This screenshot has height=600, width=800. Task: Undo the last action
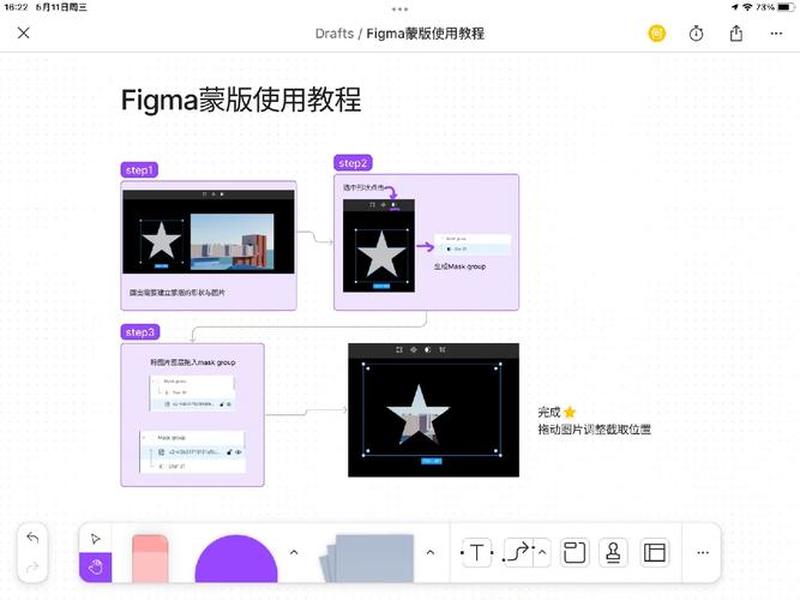click(33, 538)
